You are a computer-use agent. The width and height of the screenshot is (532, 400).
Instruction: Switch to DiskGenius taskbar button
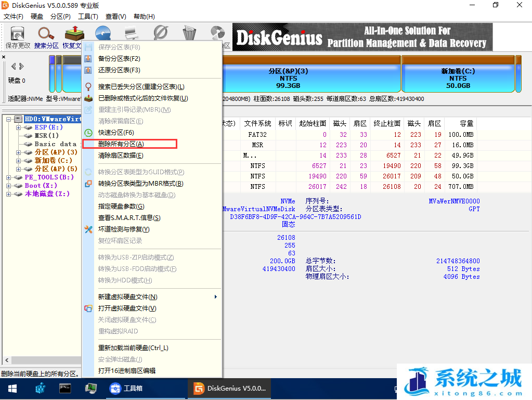[x=230, y=388]
